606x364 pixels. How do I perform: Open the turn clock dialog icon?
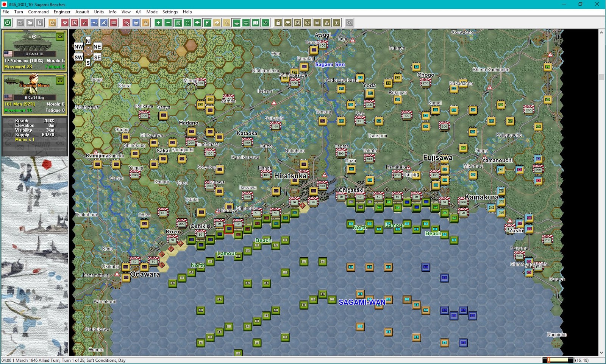tap(52, 23)
